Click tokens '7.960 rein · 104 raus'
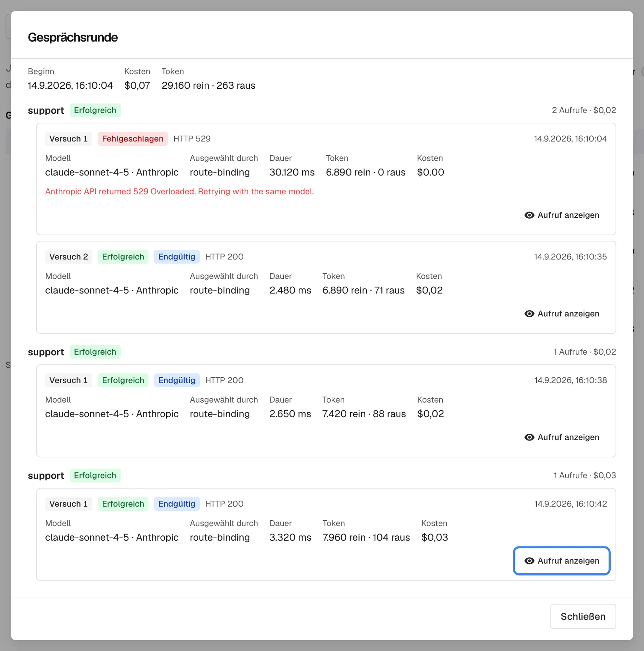The height and width of the screenshot is (651, 644). 366,537
